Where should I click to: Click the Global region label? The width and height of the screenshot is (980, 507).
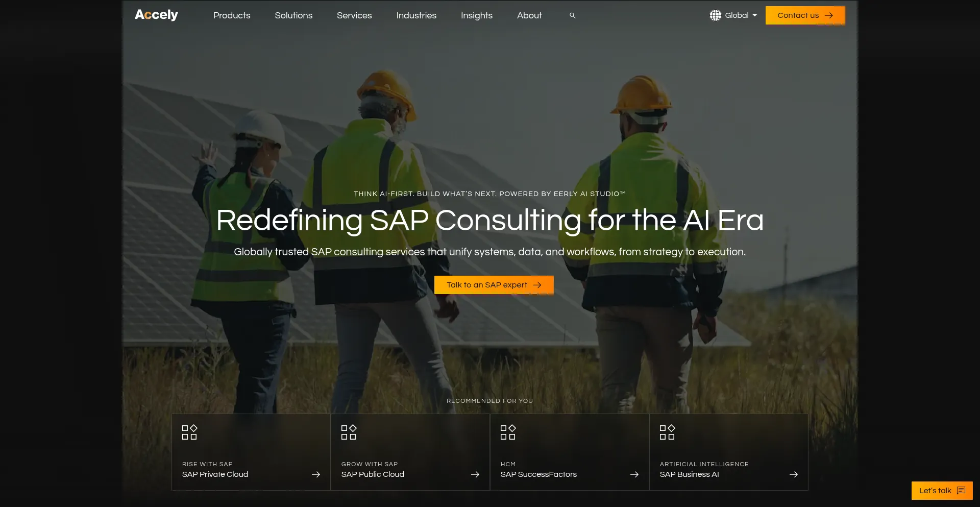click(x=737, y=15)
